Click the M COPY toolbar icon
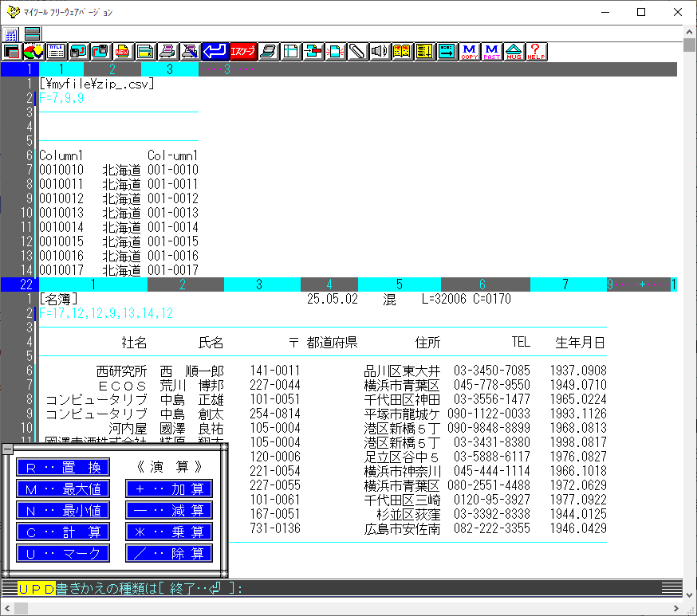 point(470,52)
